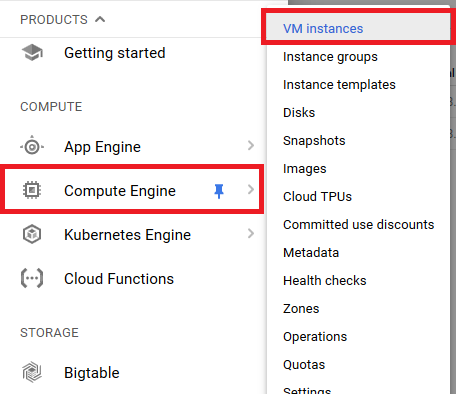
Task: Open Committed use discounts
Action: 358,225
